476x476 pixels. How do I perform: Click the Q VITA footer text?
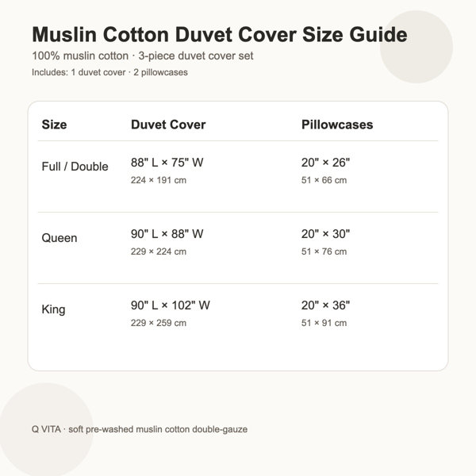point(46,429)
